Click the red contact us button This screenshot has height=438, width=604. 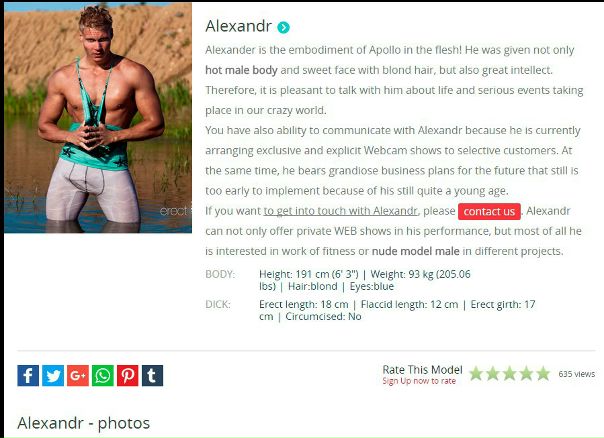click(489, 211)
